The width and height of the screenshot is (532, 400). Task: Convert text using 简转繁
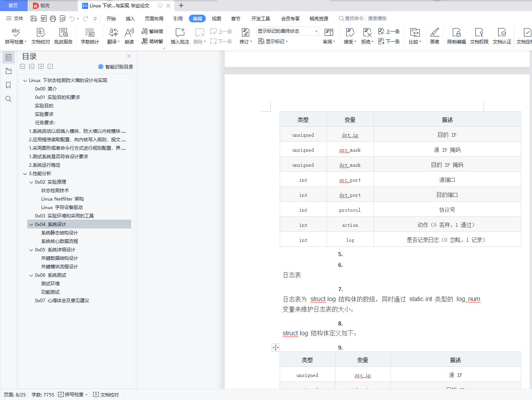click(x=152, y=42)
